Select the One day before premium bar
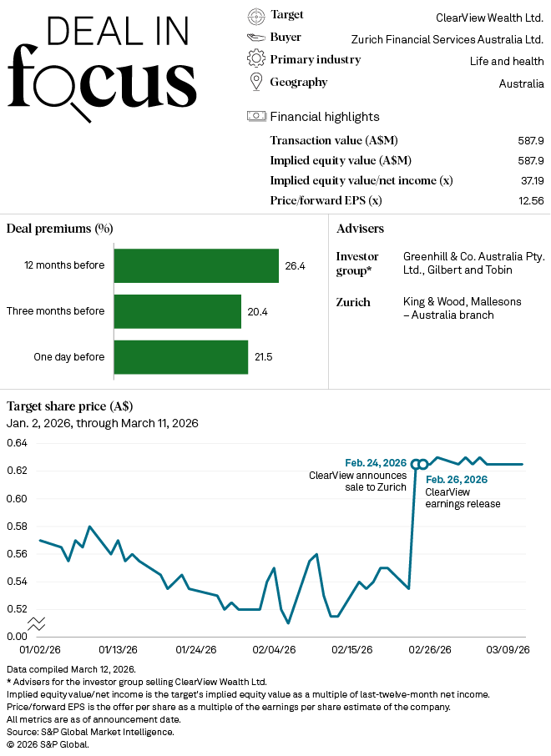551x756 pixels. point(180,357)
